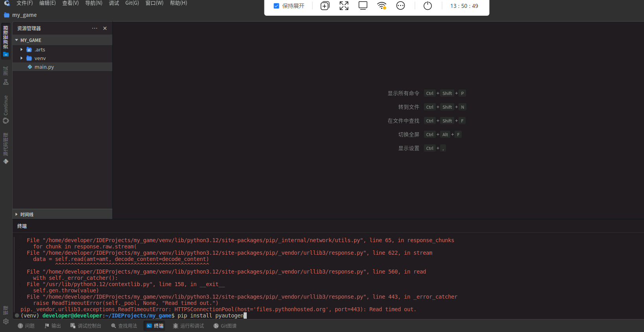The height and width of the screenshot is (332, 644).
Task: Select the venv folder row
Action: pos(62,58)
